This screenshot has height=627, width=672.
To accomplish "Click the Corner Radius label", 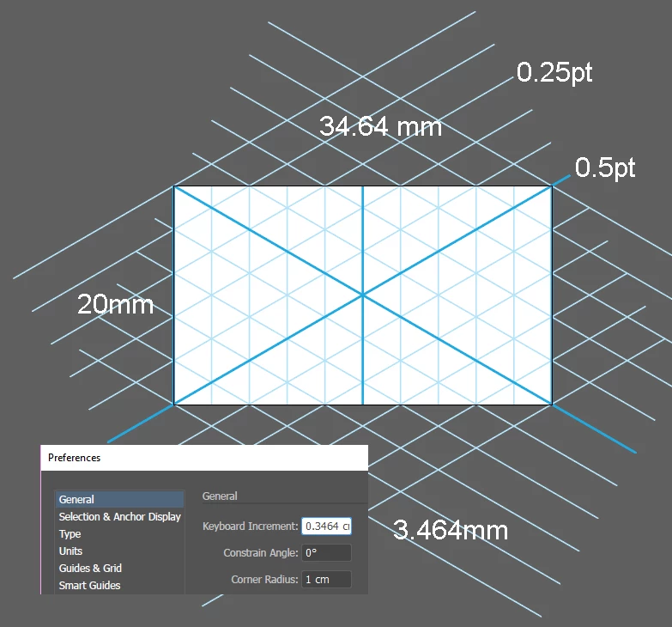I will 264,580.
